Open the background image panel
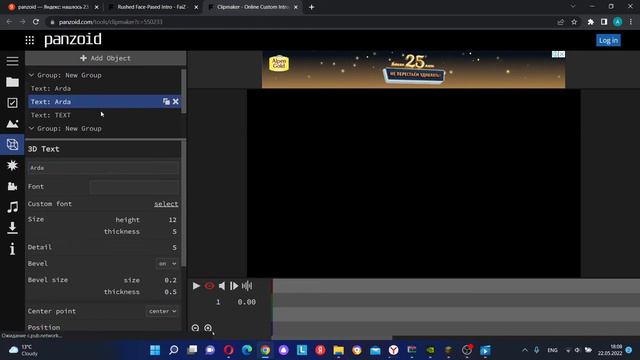This screenshot has height=360, width=640. tap(12, 124)
